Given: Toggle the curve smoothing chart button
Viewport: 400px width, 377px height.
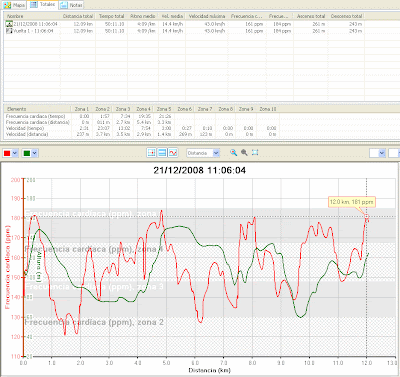Looking at the screenshot, I should 173,153.
